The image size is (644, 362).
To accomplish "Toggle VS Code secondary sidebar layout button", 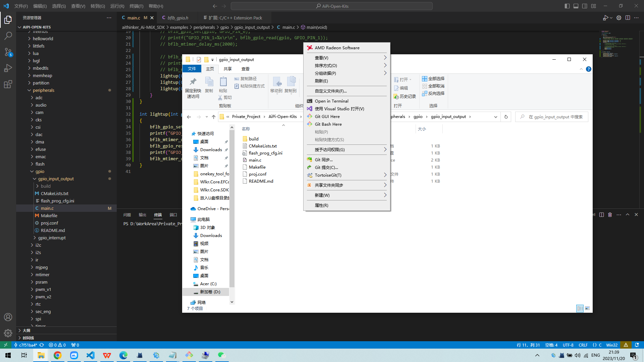I will click(x=585, y=6).
